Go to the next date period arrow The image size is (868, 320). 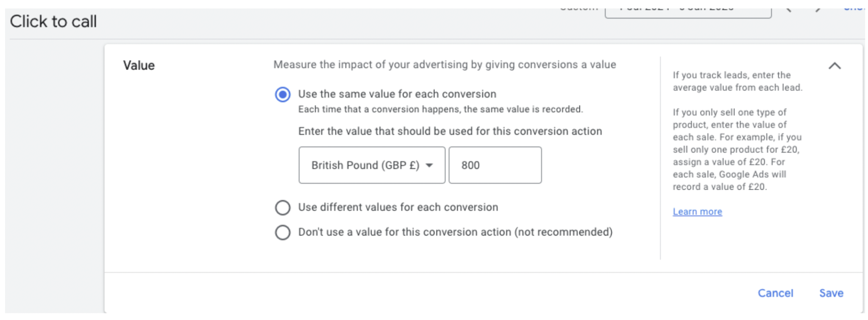(818, 9)
